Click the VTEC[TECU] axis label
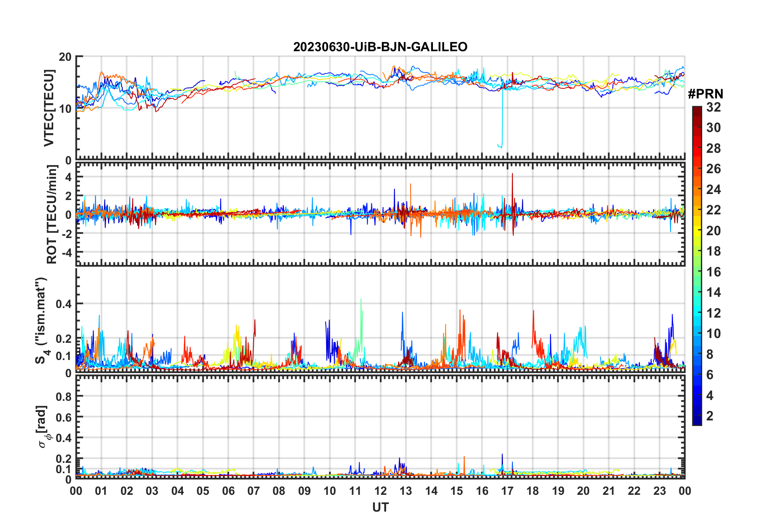The image size is (761, 532). (49, 108)
